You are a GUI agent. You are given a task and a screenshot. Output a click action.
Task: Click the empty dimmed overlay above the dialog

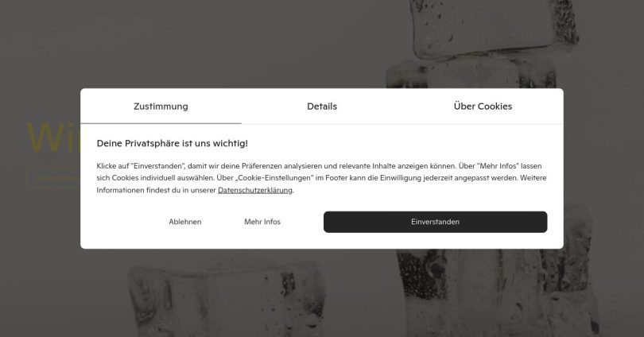click(x=205, y=43)
